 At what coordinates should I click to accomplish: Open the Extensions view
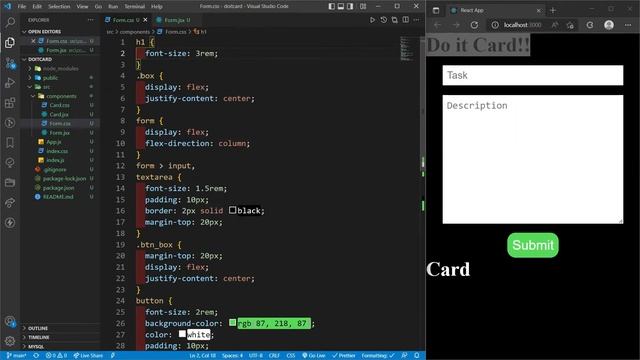[10, 103]
